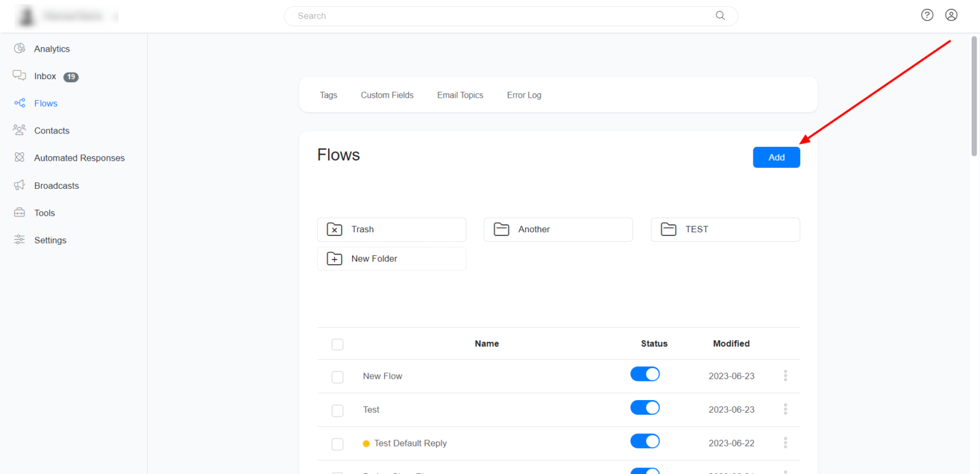980x474 pixels.
Task: Switch to the Custom Fields tab
Action: point(387,94)
